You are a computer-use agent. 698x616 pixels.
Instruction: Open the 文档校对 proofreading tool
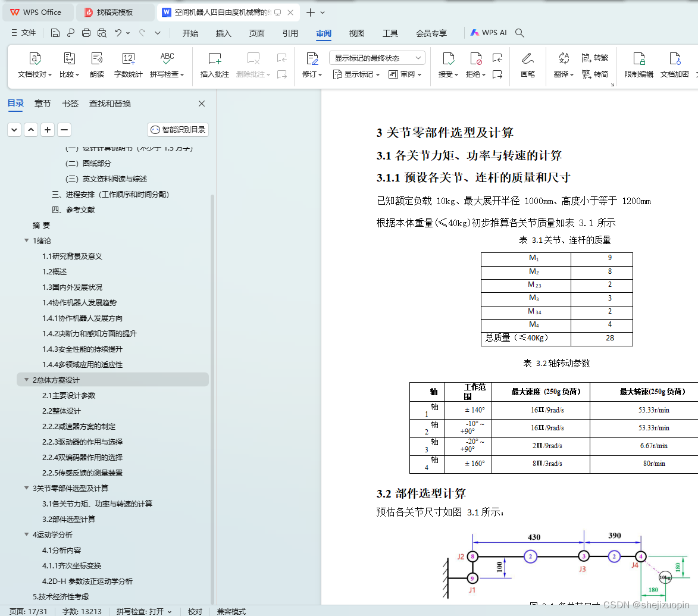(x=35, y=65)
